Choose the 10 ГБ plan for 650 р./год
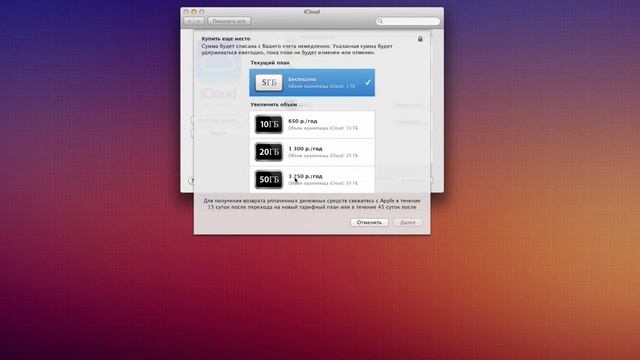Image resolution: width=640 pixels, height=360 pixels. pyautogui.click(x=312, y=124)
